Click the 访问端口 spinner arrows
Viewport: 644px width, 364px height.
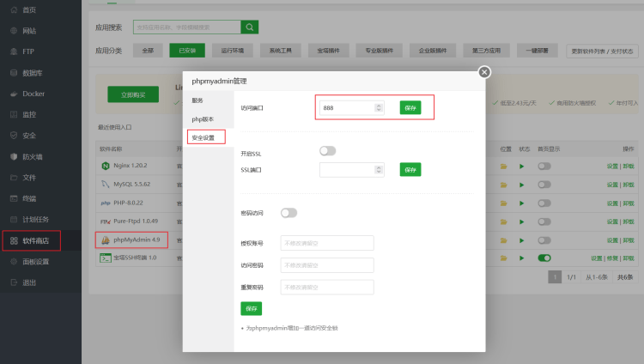[379, 107]
